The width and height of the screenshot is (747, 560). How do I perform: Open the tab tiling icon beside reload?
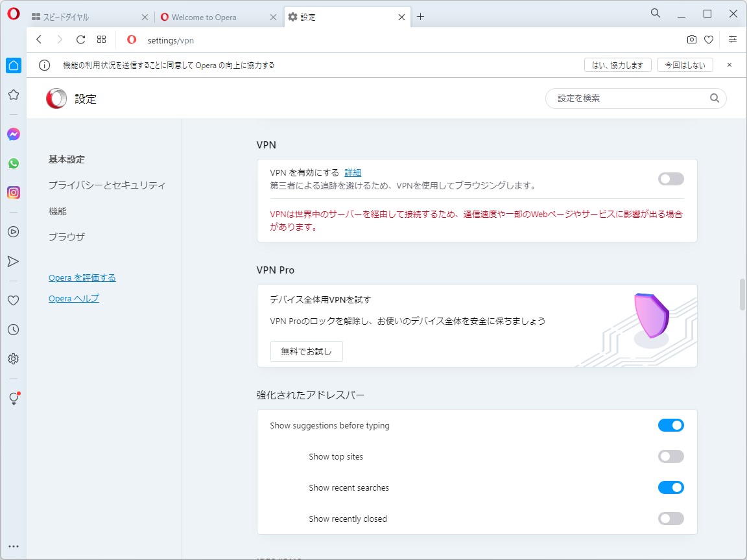pyautogui.click(x=101, y=39)
